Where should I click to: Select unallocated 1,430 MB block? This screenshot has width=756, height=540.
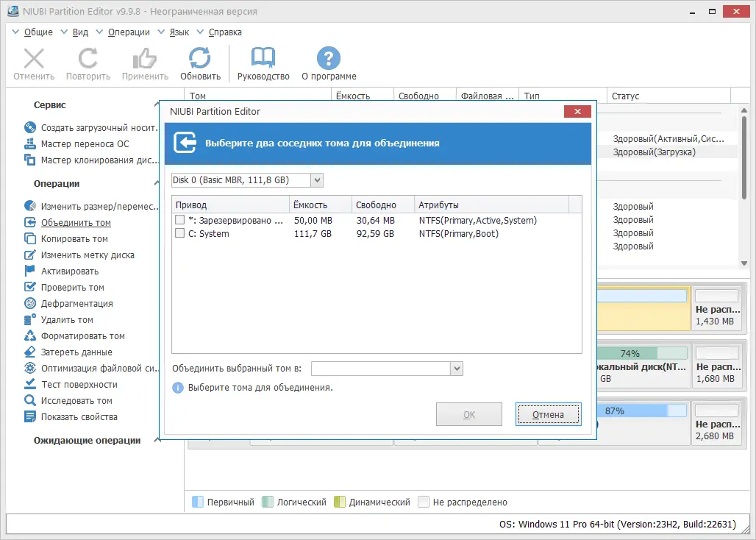click(x=716, y=308)
